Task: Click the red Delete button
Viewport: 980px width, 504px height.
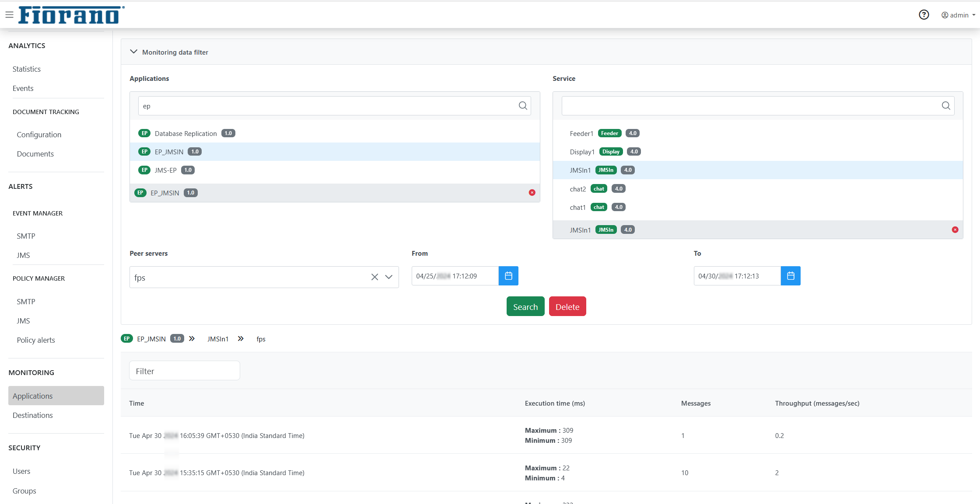Action: click(x=567, y=306)
